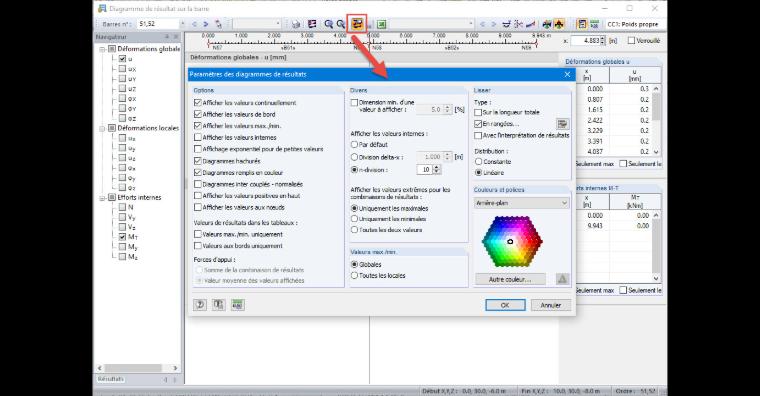
Task: Click the second magnifier zoom icon
Action: coord(340,24)
